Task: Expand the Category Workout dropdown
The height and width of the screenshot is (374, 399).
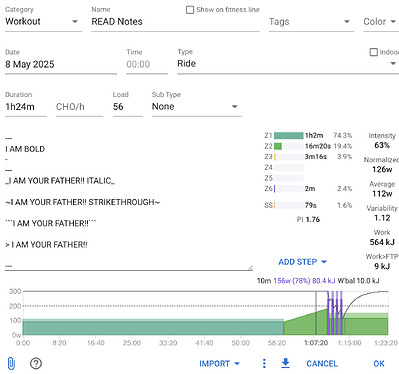Action: (43, 22)
